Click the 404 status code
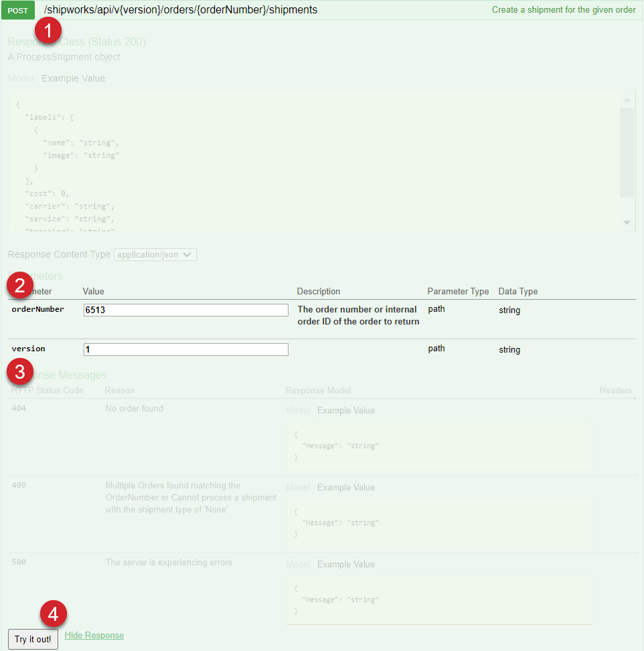This screenshot has height=651, width=644. [19, 409]
